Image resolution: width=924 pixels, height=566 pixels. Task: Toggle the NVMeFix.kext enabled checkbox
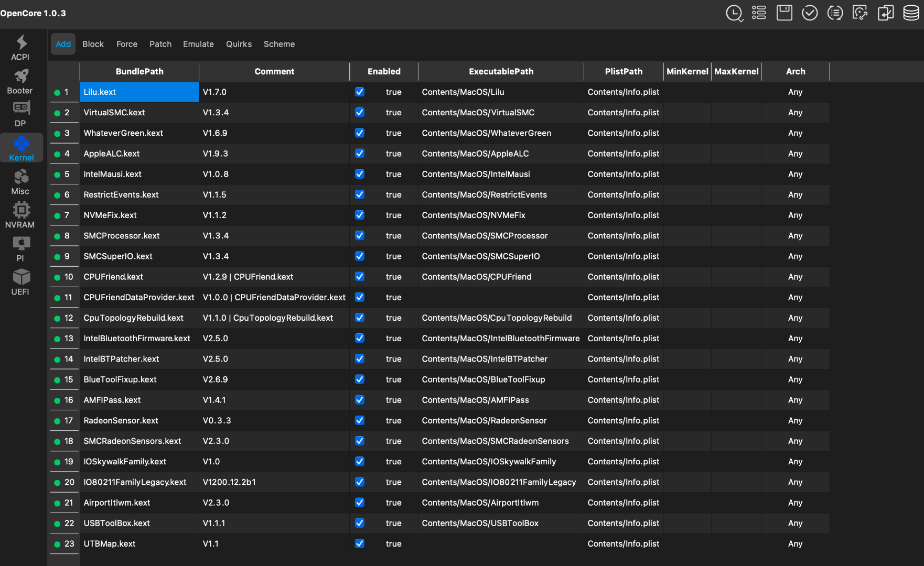point(360,215)
